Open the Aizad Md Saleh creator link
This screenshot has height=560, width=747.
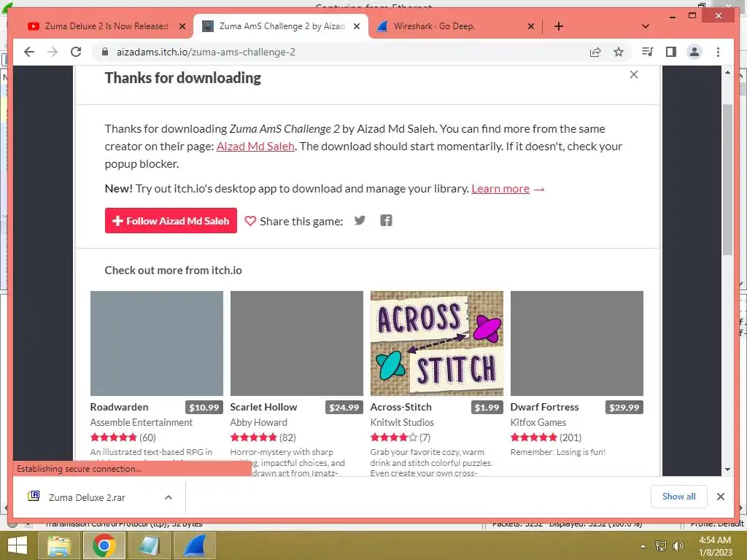(255, 146)
